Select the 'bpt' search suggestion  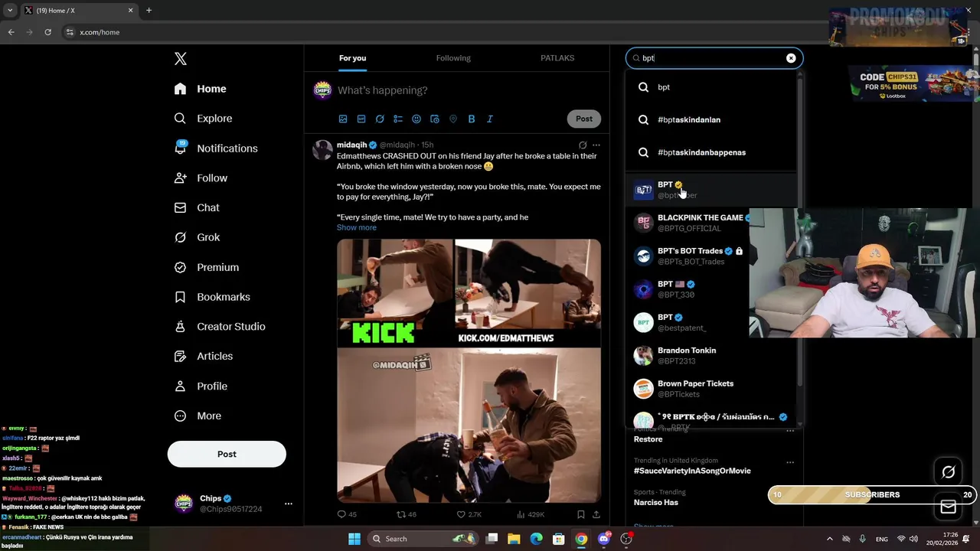click(x=712, y=87)
